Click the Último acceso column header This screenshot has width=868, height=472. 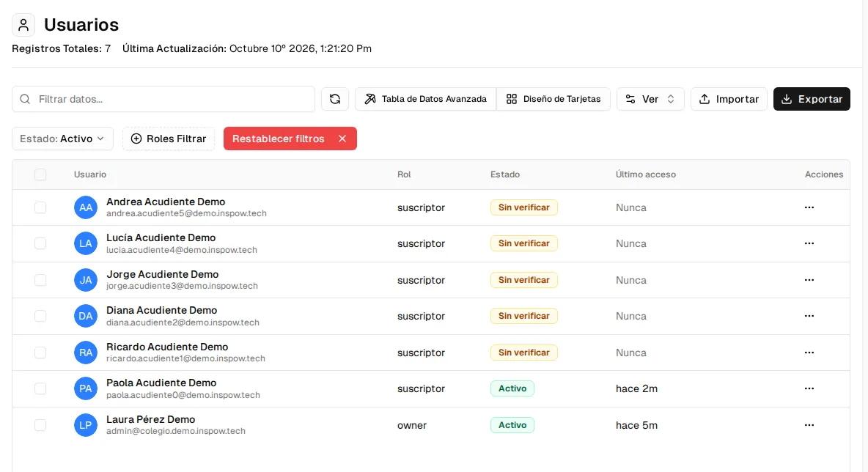[x=645, y=174]
